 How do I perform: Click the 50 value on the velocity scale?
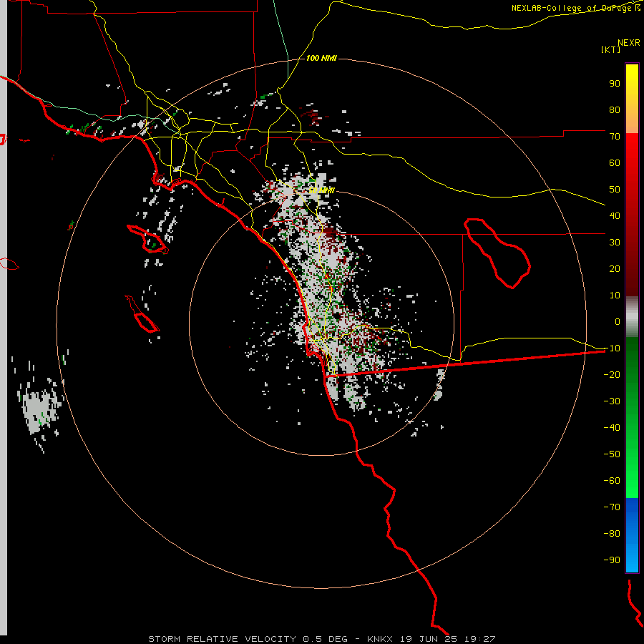pos(615,190)
